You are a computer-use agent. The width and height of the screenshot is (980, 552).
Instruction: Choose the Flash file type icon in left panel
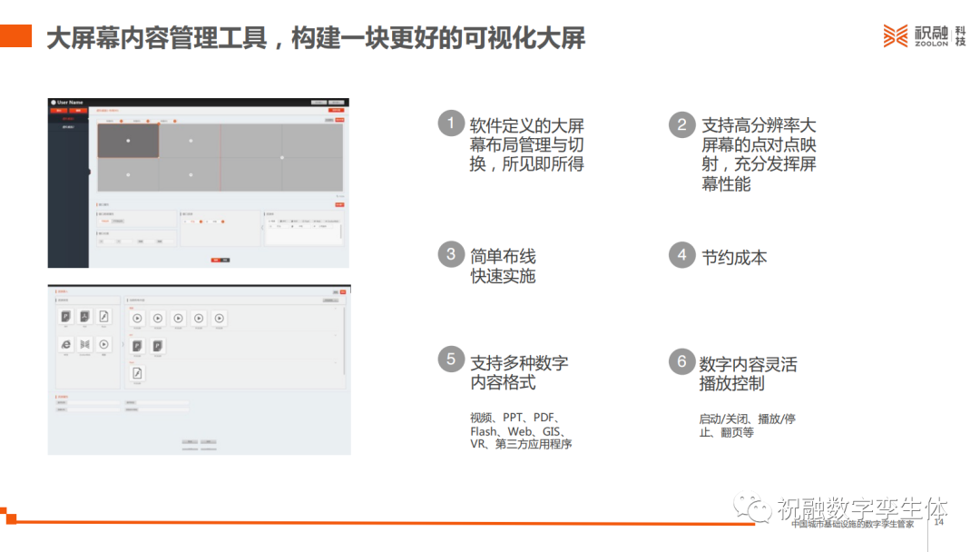pos(104,317)
